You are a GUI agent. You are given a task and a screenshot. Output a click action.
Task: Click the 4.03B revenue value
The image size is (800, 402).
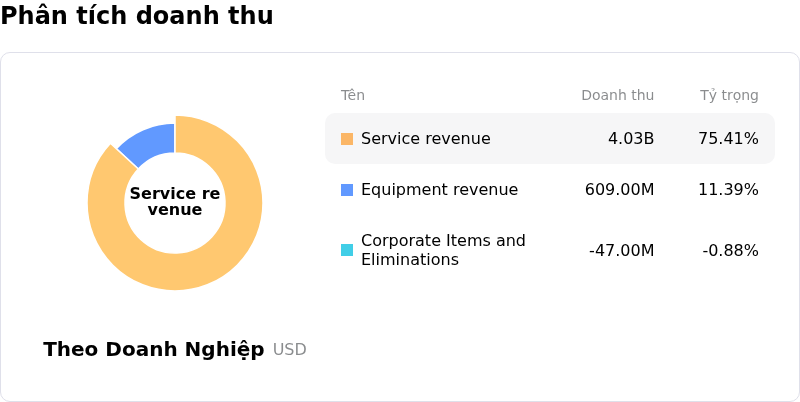click(631, 139)
